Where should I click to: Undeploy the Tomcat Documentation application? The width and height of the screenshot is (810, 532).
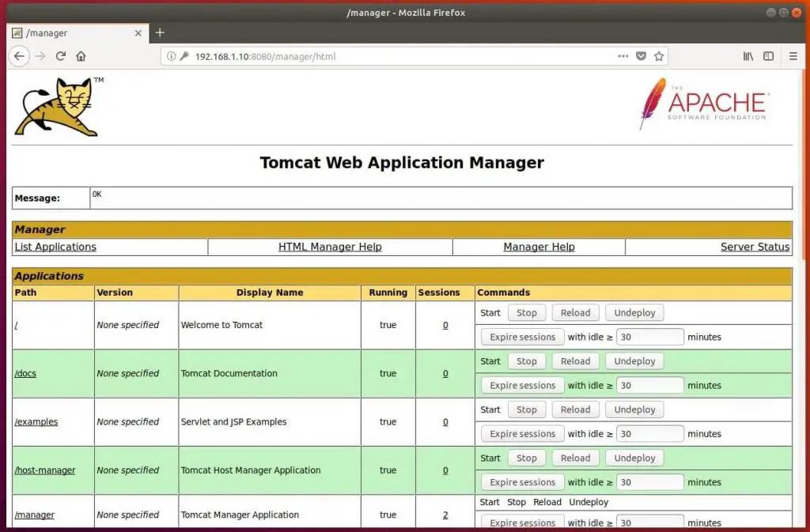(x=634, y=361)
